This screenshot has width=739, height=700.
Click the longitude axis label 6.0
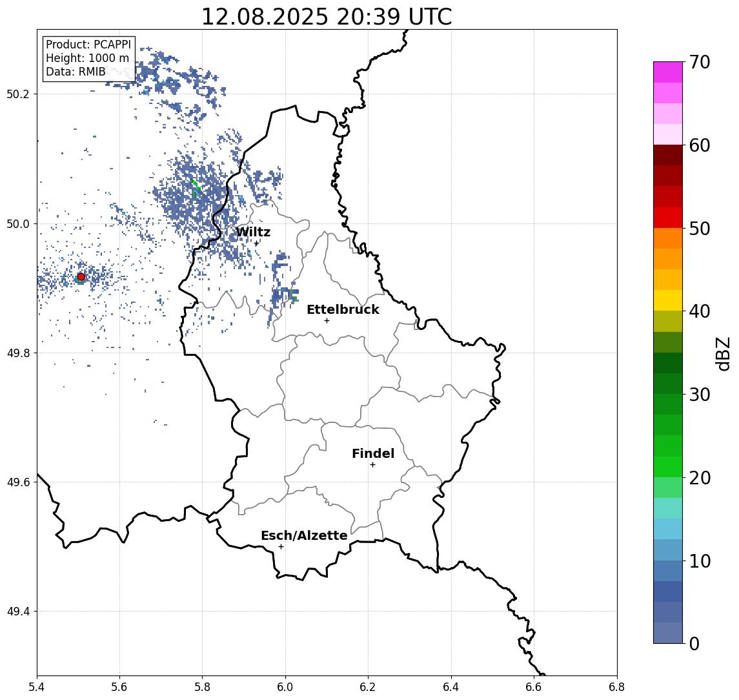(x=285, y=687)
